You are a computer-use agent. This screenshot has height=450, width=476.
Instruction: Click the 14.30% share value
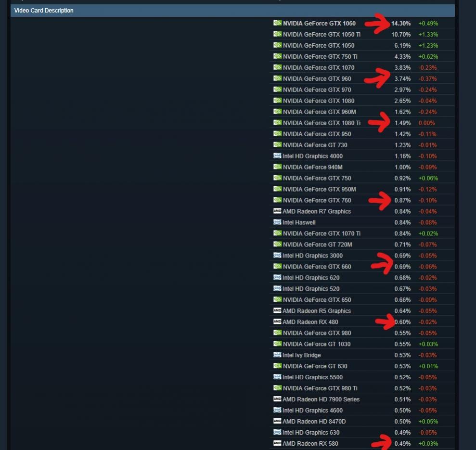(401, 24)
